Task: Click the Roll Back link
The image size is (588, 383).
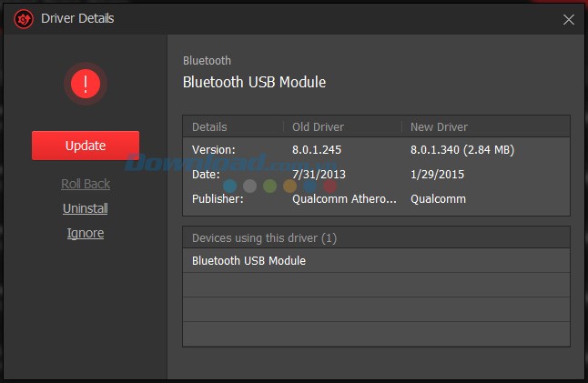Action: tap(86, 184)
